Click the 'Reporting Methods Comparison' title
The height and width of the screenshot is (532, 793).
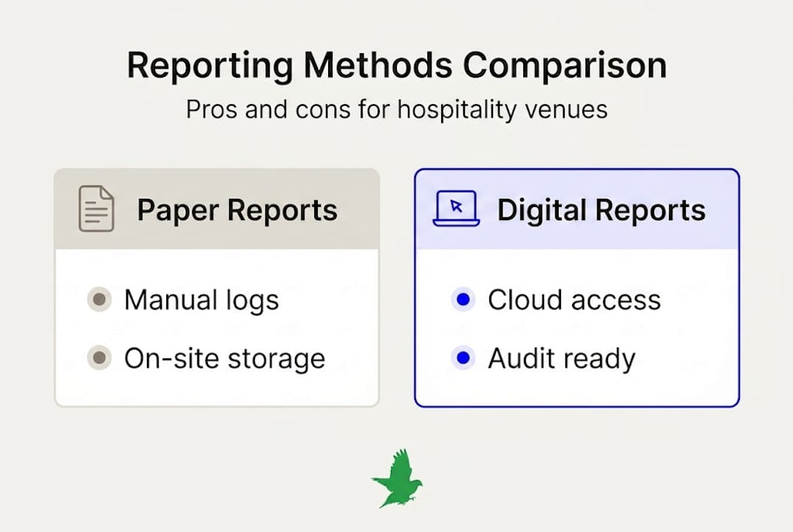point(396,66)
